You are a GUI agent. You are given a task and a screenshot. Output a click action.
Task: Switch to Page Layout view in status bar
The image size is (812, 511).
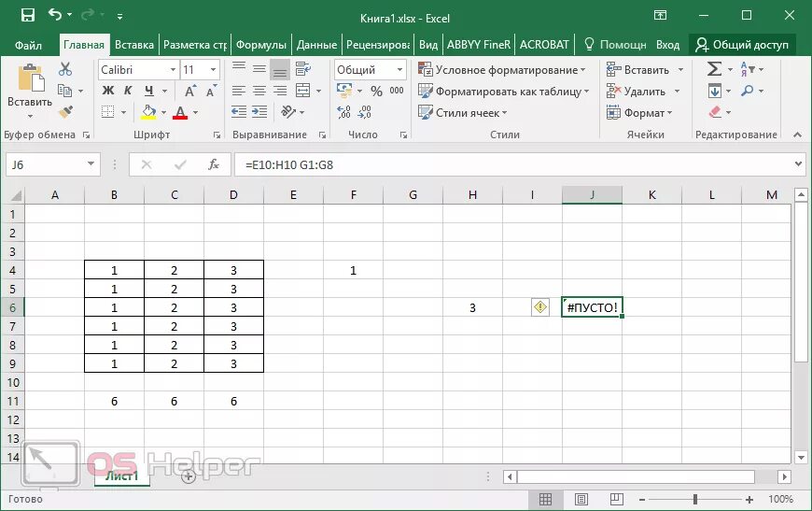click(581, 499)
